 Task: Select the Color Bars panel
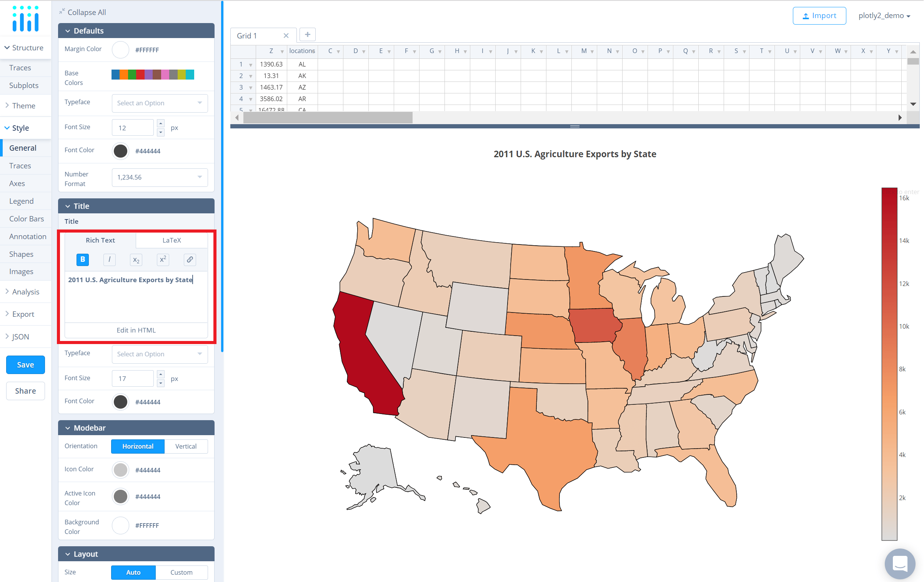click(x=26, y=218)
